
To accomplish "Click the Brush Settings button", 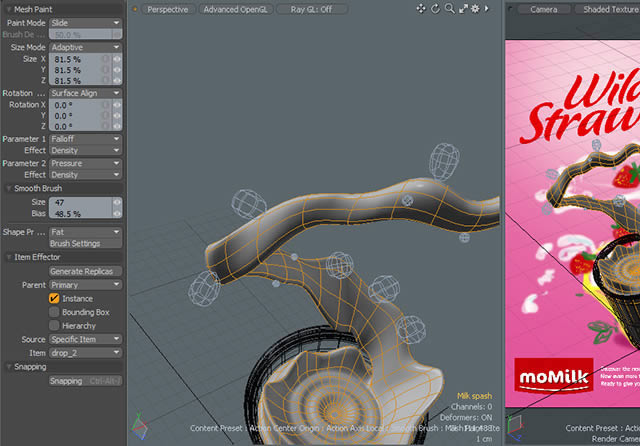I will tap(85, 243).
